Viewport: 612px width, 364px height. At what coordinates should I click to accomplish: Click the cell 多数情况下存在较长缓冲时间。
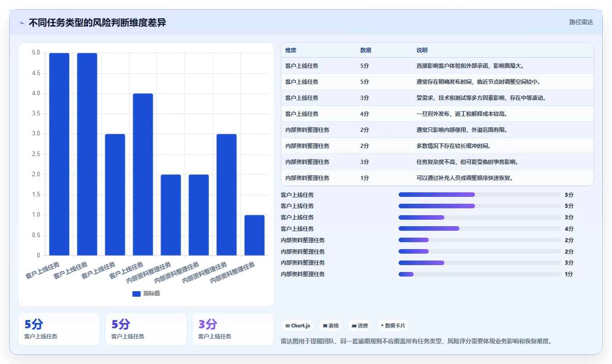tap(454, 146)
